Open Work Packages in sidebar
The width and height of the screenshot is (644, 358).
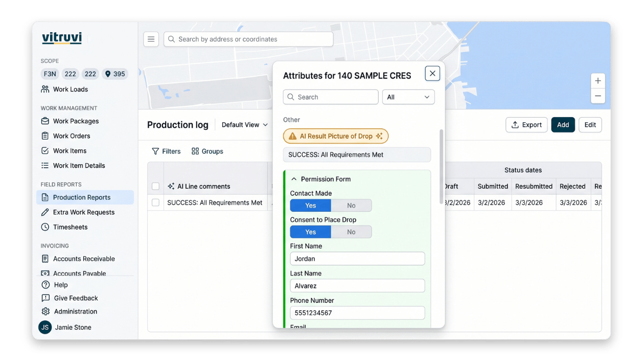click(76, 121)
